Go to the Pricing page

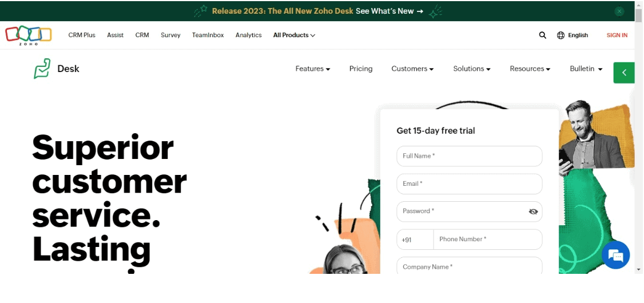point(361,69)
